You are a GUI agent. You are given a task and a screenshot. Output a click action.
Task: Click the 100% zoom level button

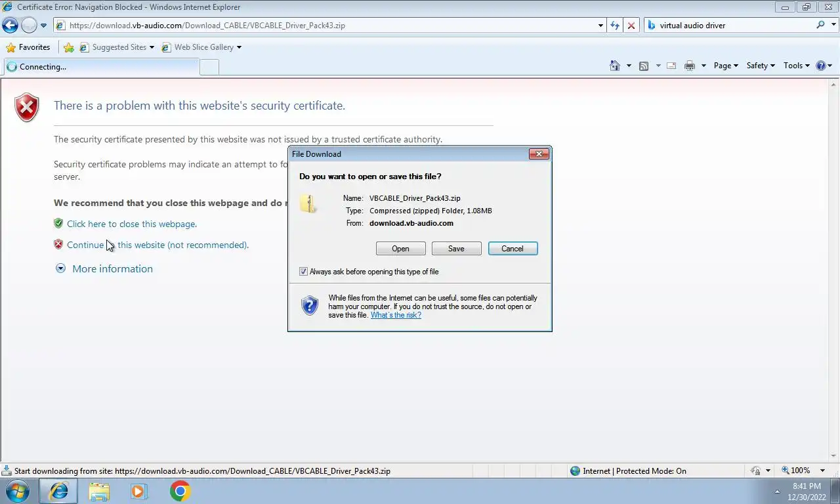[x=796, y=471]
